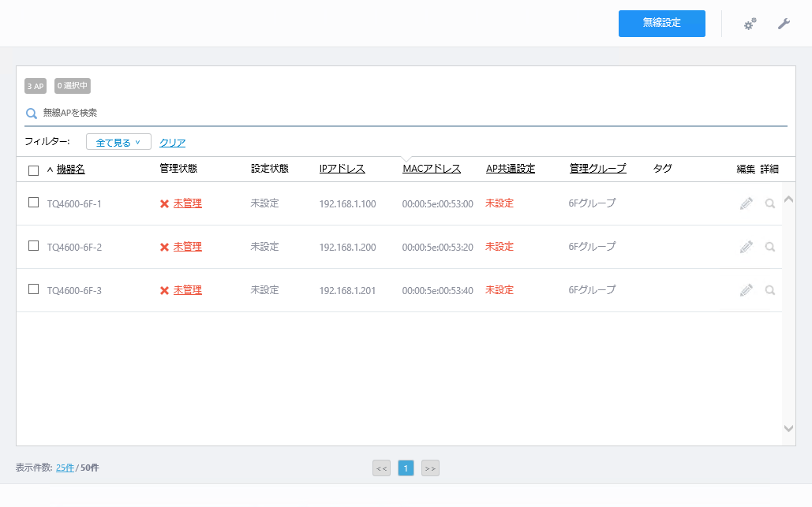
Task: Select the TQ4600-6F-3 row checkbox
Action: pos(34,289)
